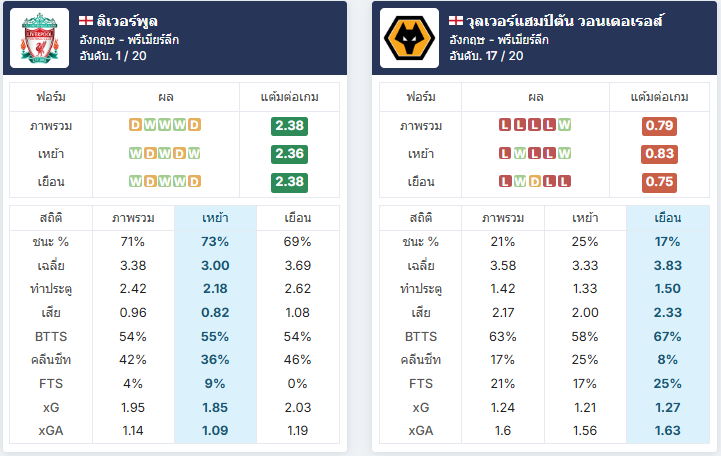This screenshot has width=721, height=456.
Task: Click last D badge in Liverpool เยือน form
Action: pos(195,182)
